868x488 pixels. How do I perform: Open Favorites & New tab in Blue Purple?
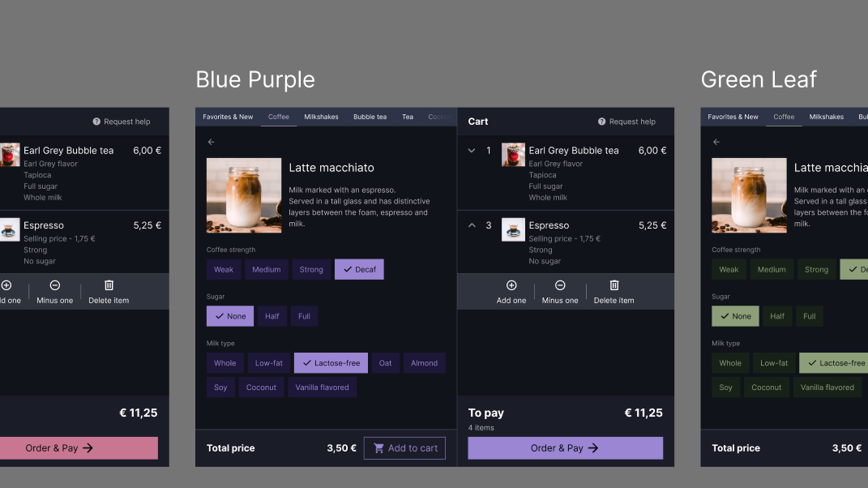point(228,117)
